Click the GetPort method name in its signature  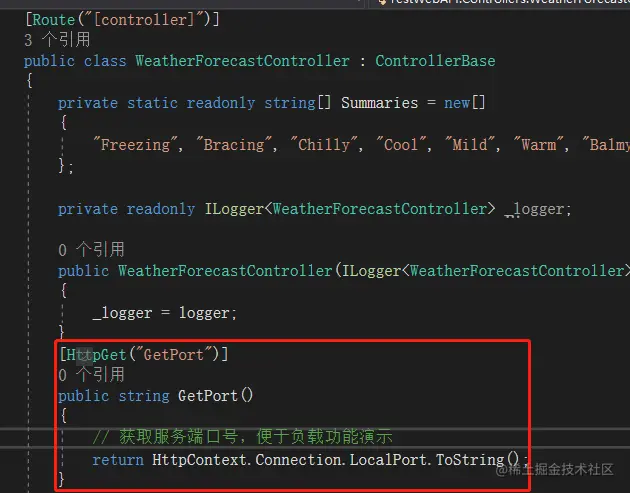(x=208, y=396)
